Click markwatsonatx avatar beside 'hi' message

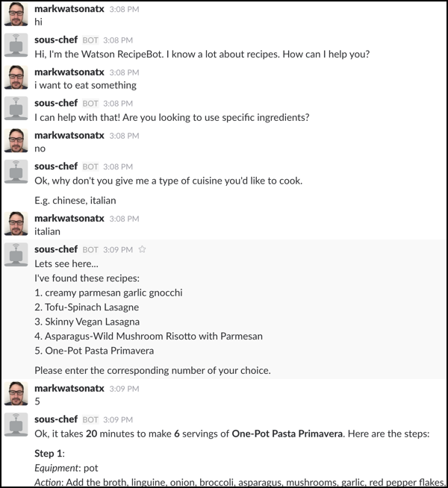(16, 14)
